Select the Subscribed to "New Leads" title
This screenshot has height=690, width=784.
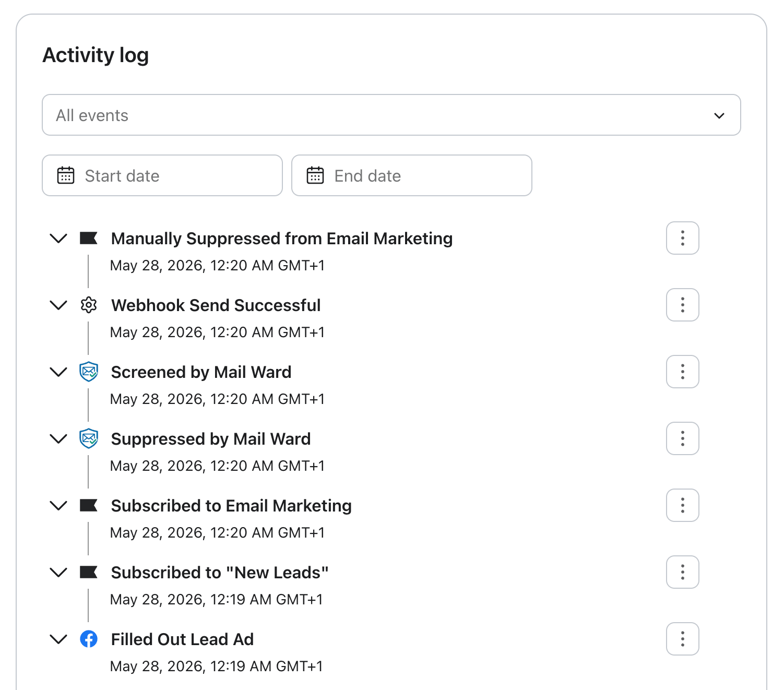220,573
